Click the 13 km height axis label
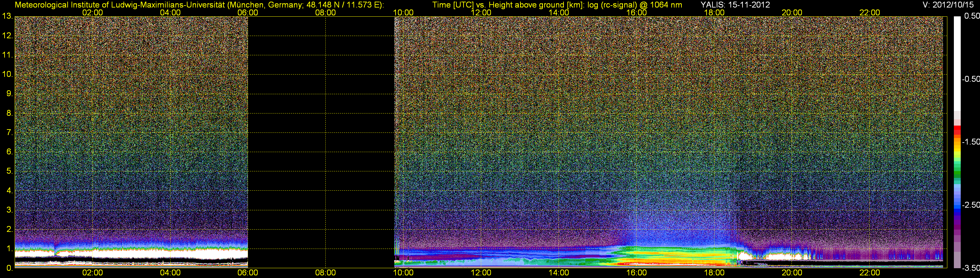 [x=7, y=16]
